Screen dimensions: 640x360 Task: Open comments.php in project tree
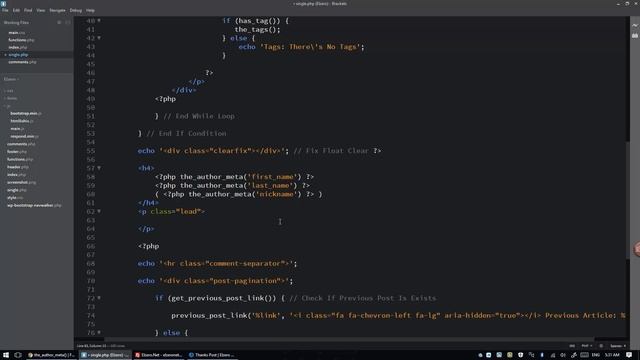[x=21, y=144]
